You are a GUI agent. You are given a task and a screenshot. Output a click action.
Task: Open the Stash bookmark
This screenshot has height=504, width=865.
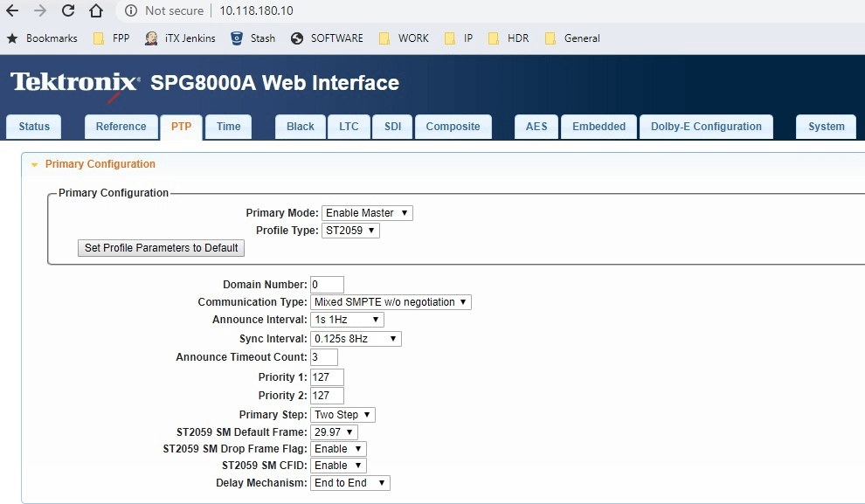click(x=253, y=38)
